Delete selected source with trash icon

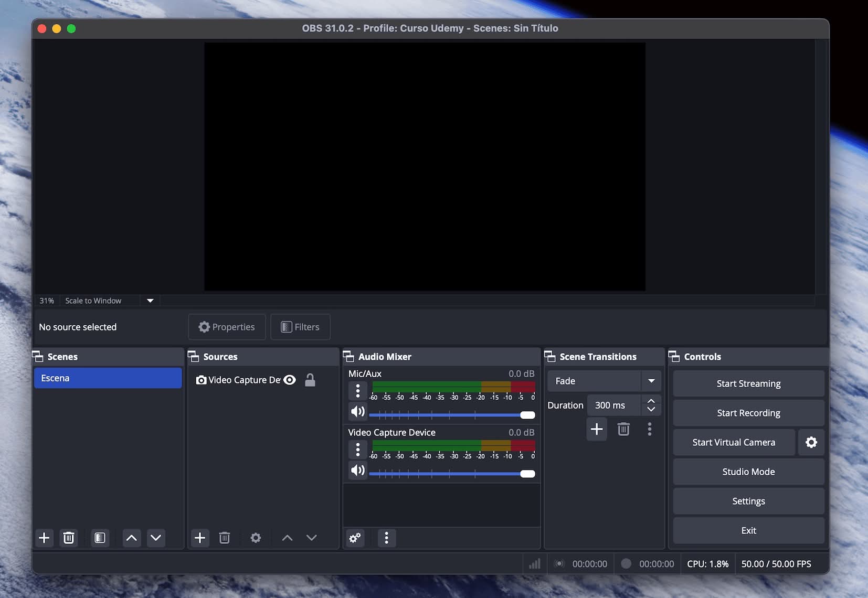(x=225, y=538)
